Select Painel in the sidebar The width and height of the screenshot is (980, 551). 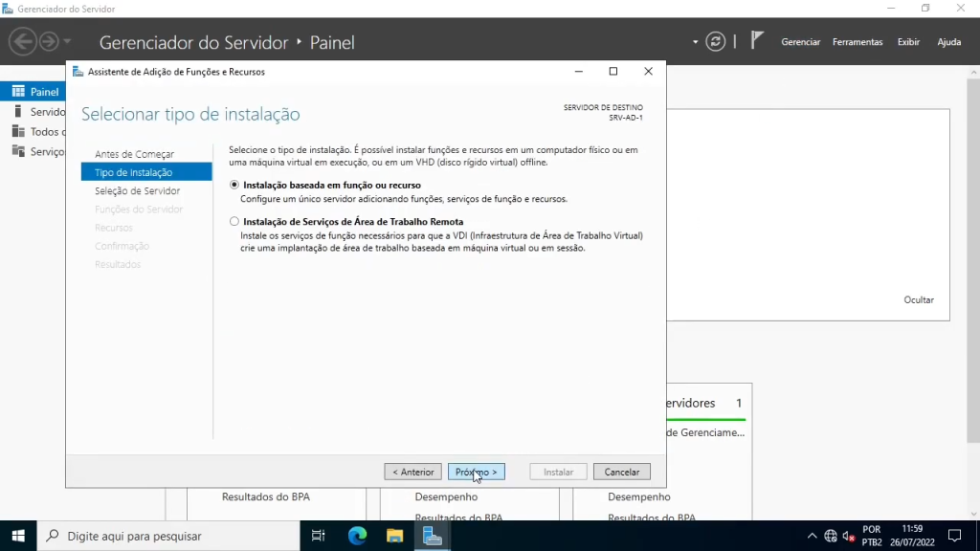click(x=33, y=91)
